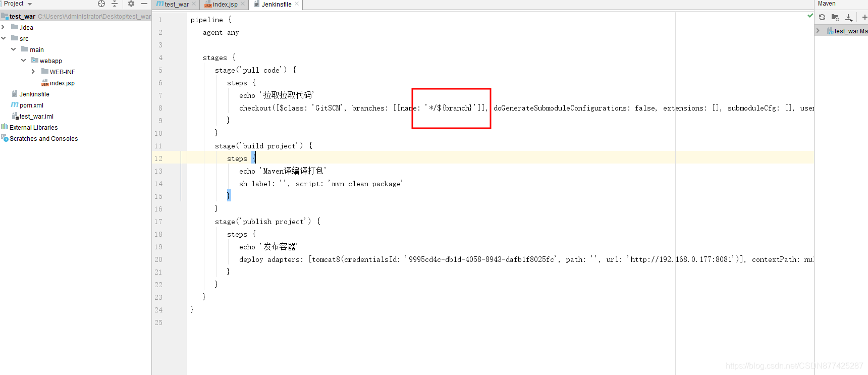Collapse the main folder arrow
This screenshot has height=375, width=868.
pyautogui.click(x=14, y=49)
